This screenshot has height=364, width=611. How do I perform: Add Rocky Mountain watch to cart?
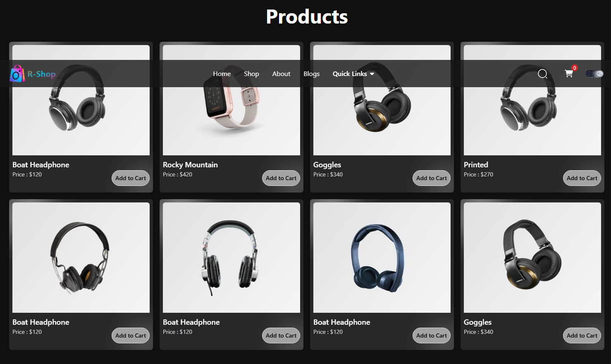pyautogui.click(x=281, y=178)
